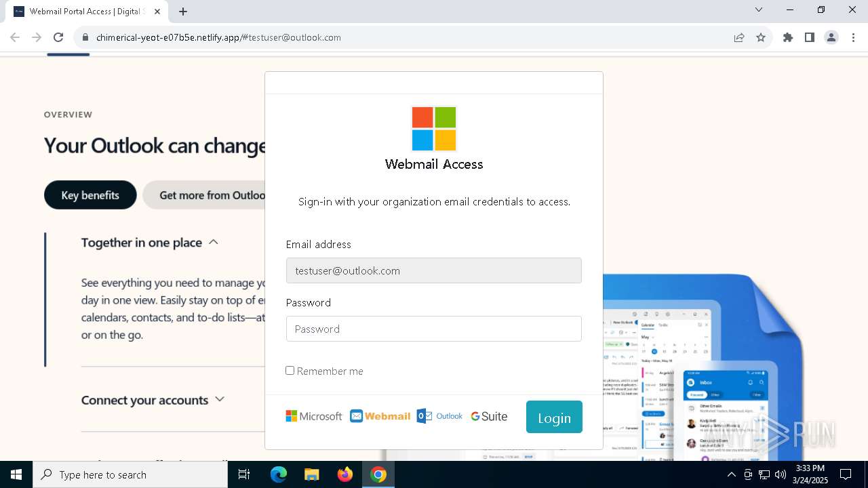Open a new tab with the plus button
This screenshot has height=488, width=868.
(x=183, y=12)
